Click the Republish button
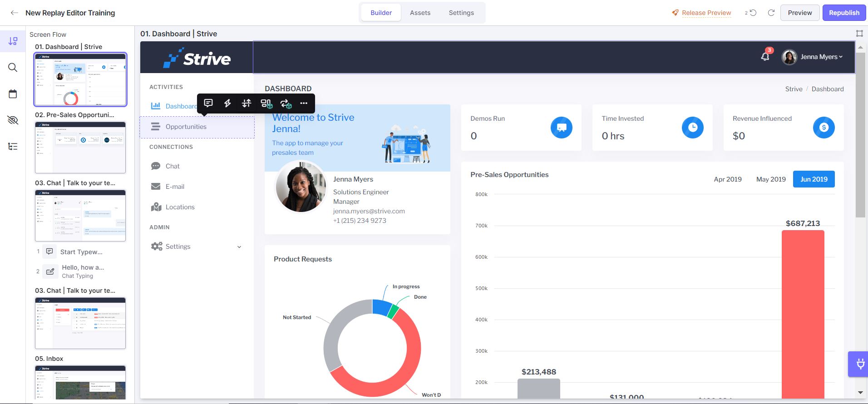 (844, 13)
